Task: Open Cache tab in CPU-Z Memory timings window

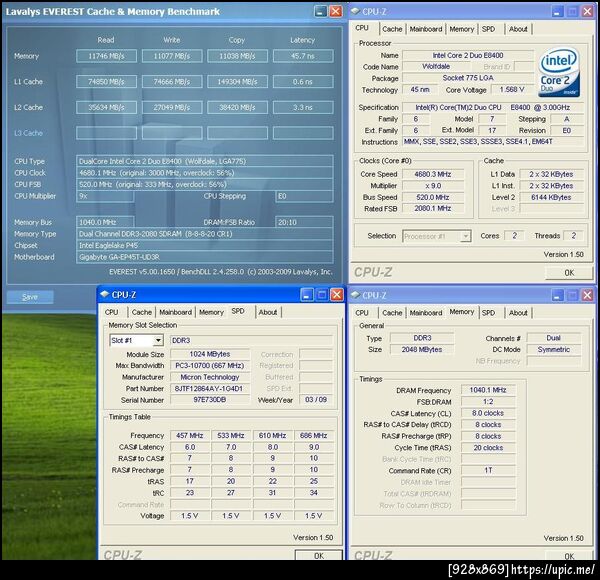Action: pyautogui.click(x=392, y=313)
